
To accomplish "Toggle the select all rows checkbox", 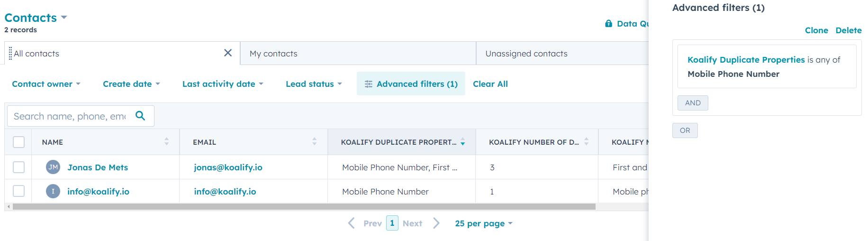I will (x=19, y=142).
